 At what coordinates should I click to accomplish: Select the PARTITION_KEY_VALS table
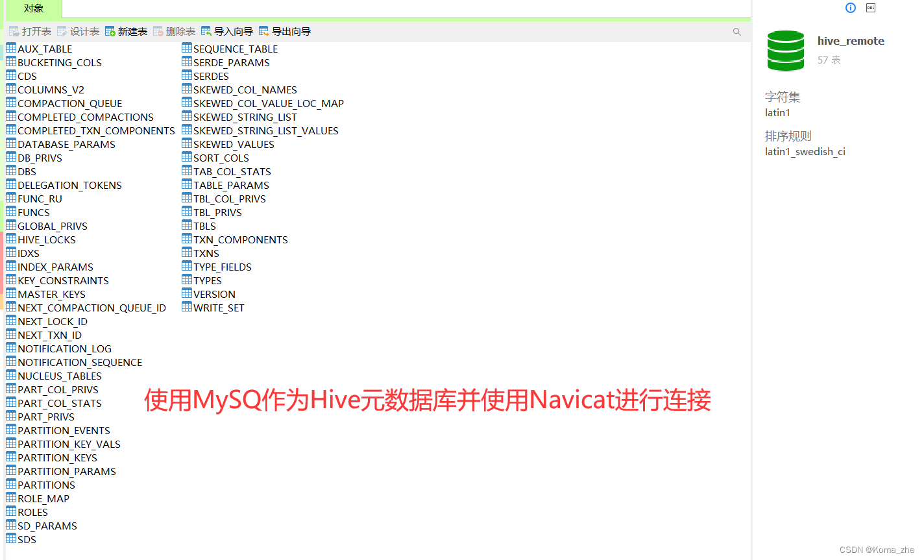click(69, 444)
